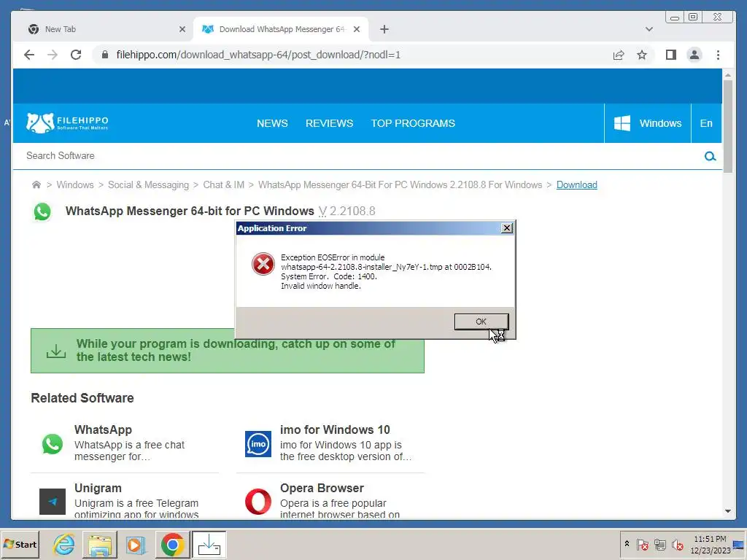Click the WhatsApp related software icon
This screenshot has width=747, height=560.
click(53, 444)
